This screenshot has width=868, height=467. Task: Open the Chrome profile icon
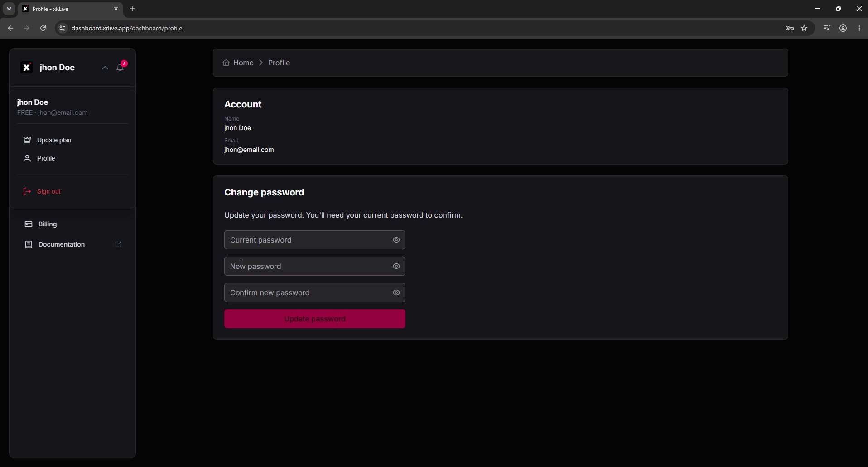[x=843, y=28]
